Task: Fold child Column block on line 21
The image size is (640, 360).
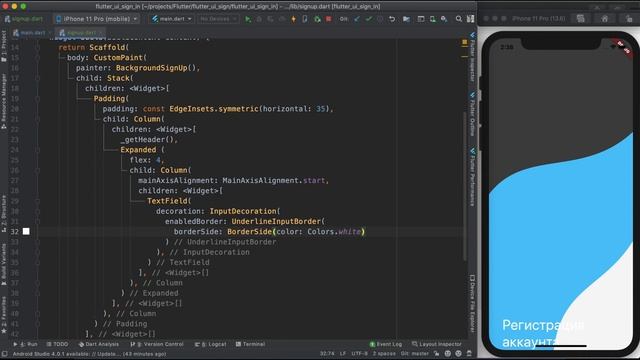Action: coord(37,119)
